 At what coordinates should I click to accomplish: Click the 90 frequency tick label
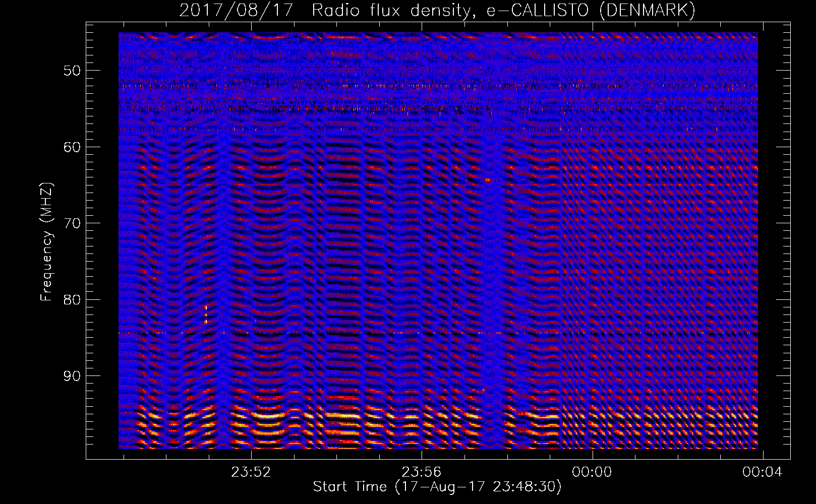[72, 376]
